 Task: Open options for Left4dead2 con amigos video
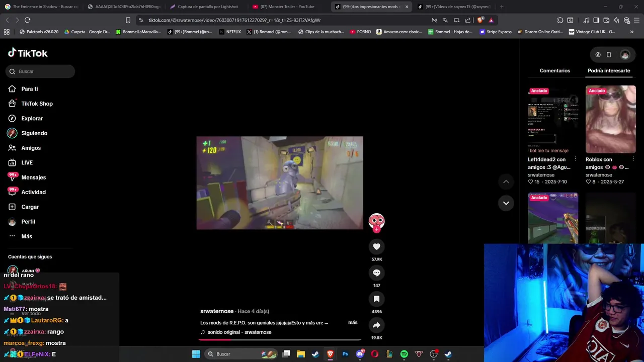[576, 159]
